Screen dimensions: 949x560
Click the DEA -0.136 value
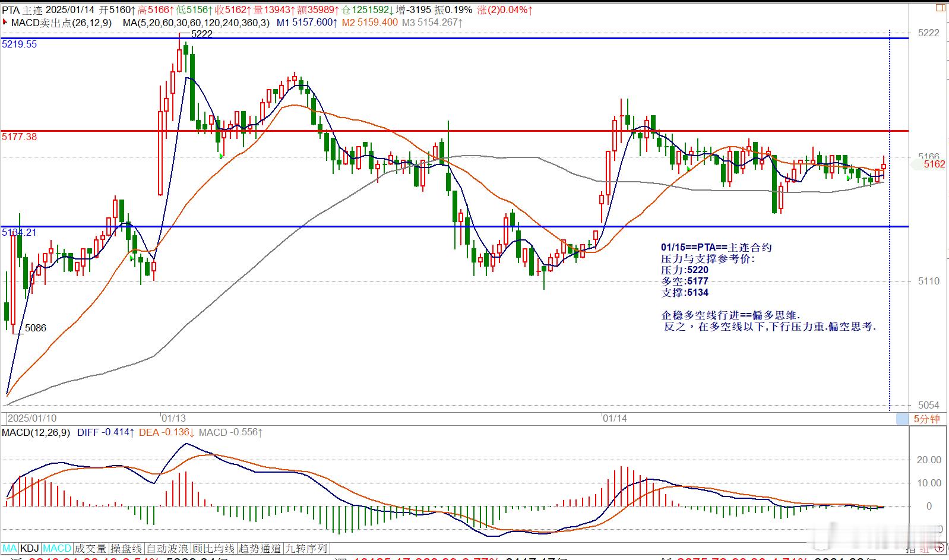click(x=167, y=432)
